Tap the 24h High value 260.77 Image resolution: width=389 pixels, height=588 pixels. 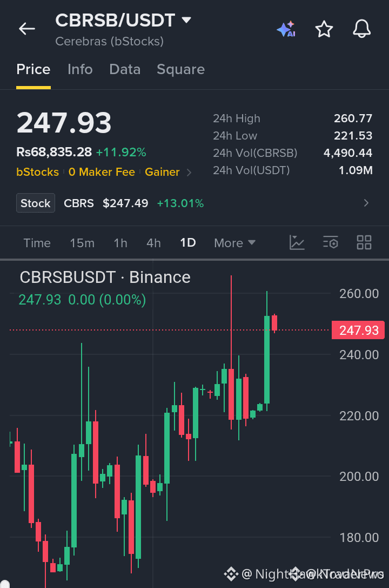click(x=353, y=118)
